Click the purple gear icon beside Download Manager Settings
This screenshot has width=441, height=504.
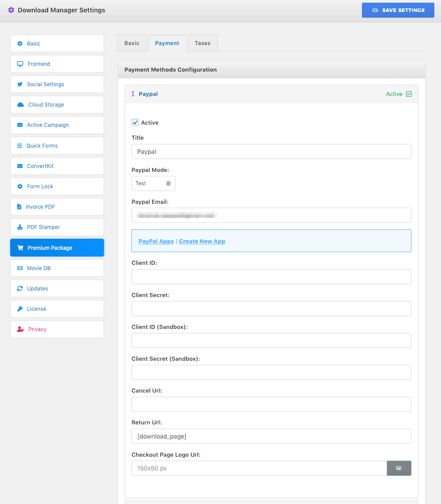[11, 10]
